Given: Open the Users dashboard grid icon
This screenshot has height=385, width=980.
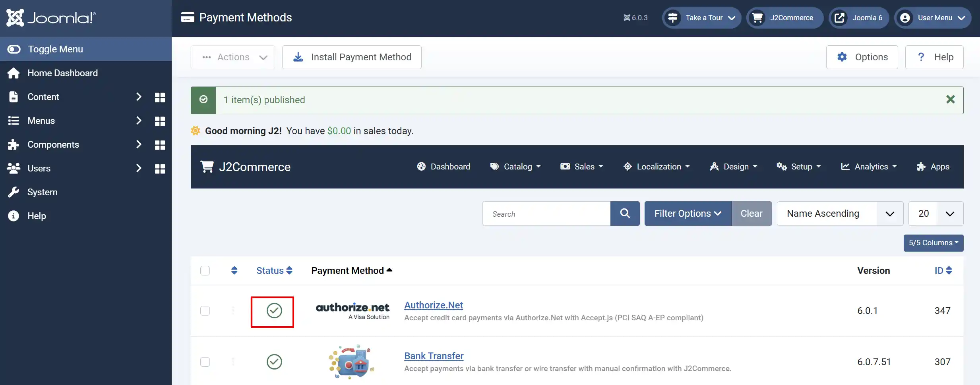Looking at the screenshot, I should point(160,169).
